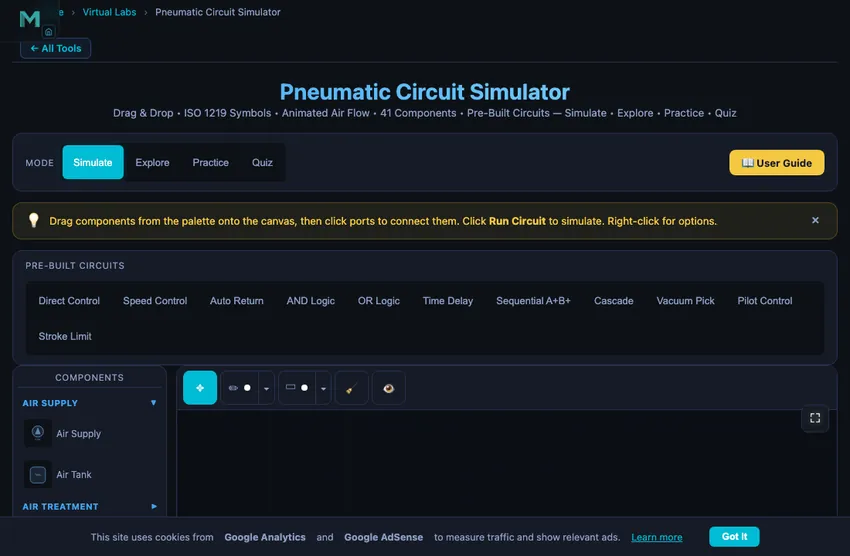Dismiss the yellow tip banner
Viewport: 850px width, 556px height.
click(815, 220)
